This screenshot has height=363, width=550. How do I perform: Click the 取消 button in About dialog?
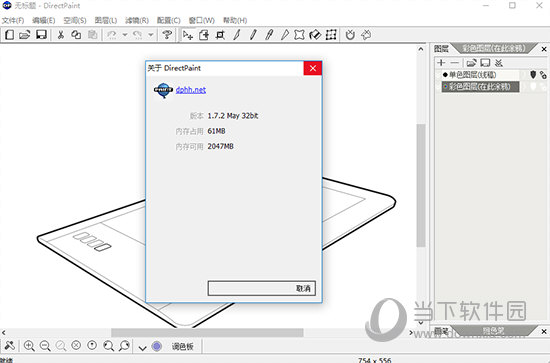point(262,288)
